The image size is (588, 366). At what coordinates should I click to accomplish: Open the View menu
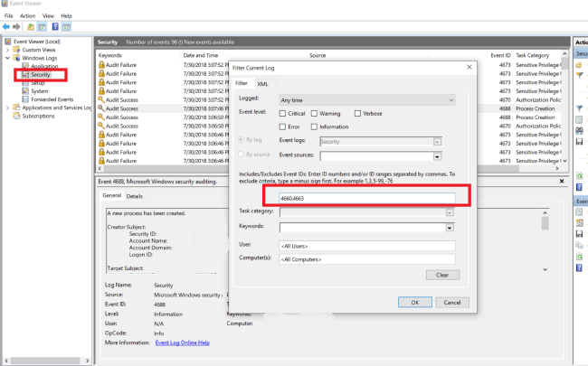48,15
